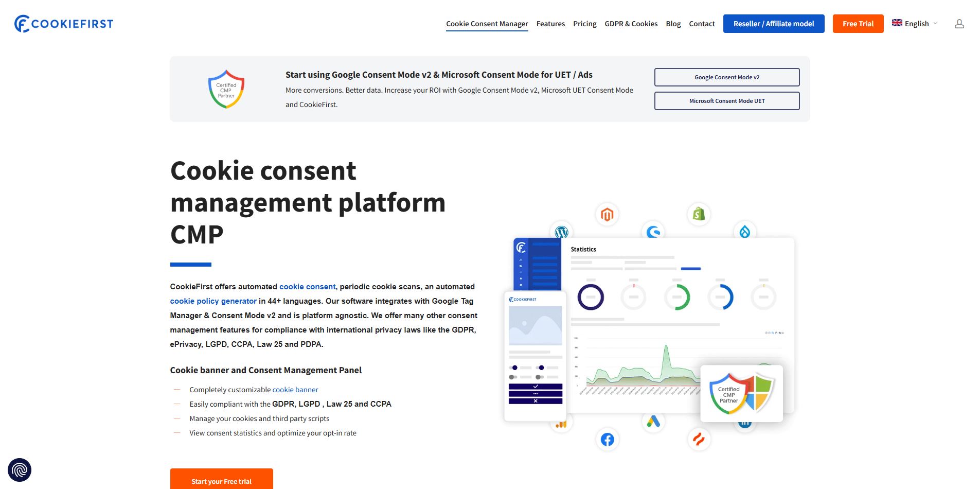Open GDPR & Cookies menu
Image resolution: width=980 pixels, height=489 pixels.
(631, 24)
